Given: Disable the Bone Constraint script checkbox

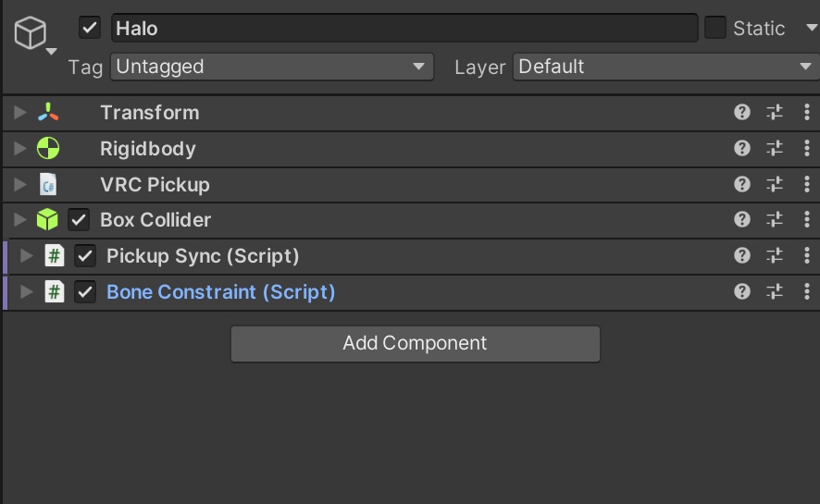Looking at the screenshot, I should [x=85, y=292].
